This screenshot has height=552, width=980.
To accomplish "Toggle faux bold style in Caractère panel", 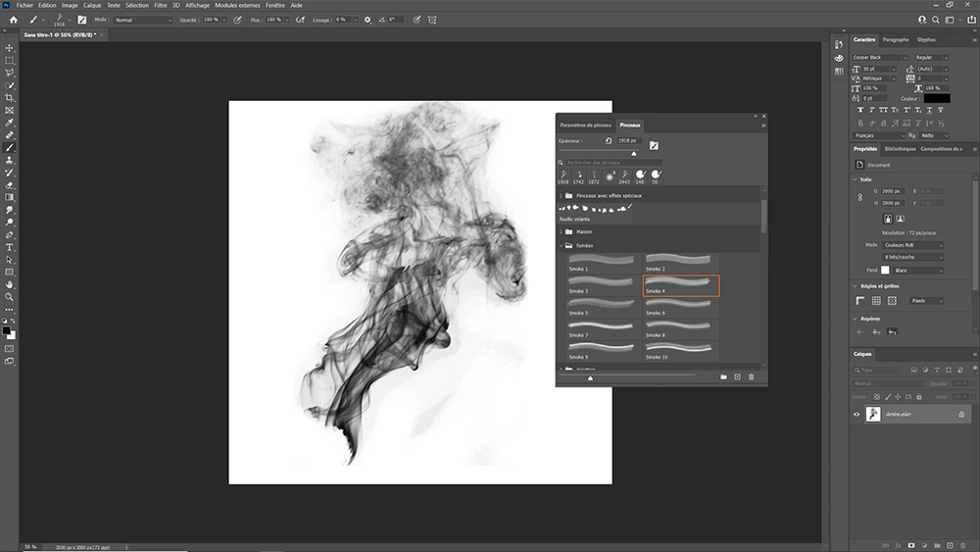I will (860, 110).
